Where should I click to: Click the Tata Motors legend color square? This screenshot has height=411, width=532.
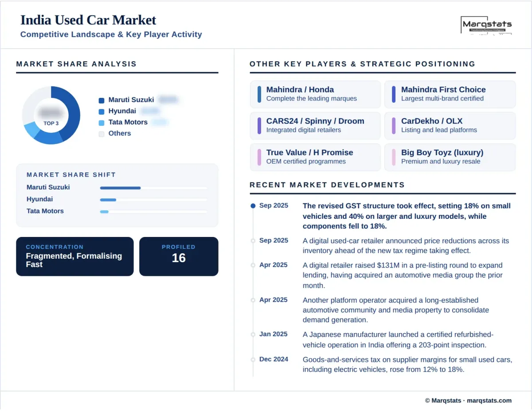tap(102, 123)
